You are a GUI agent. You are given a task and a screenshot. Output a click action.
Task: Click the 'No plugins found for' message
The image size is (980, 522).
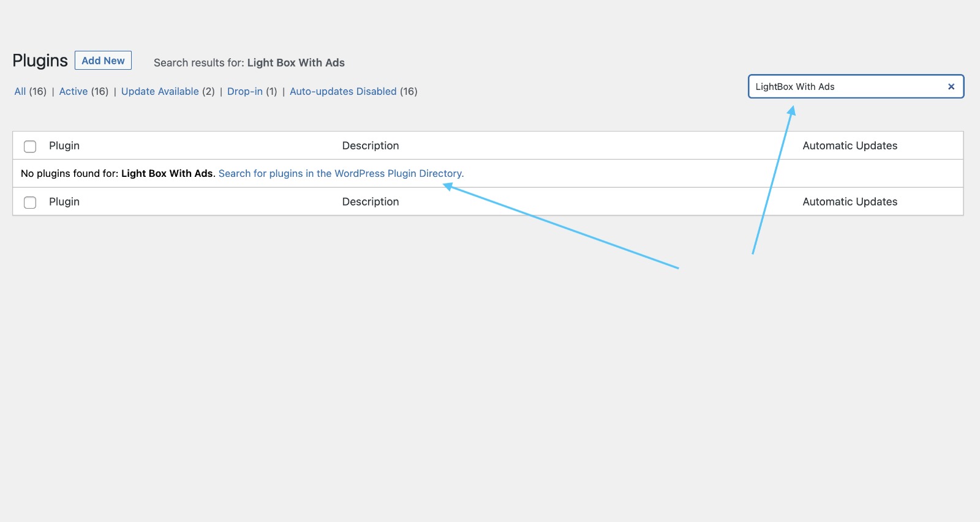pos(117,173)
